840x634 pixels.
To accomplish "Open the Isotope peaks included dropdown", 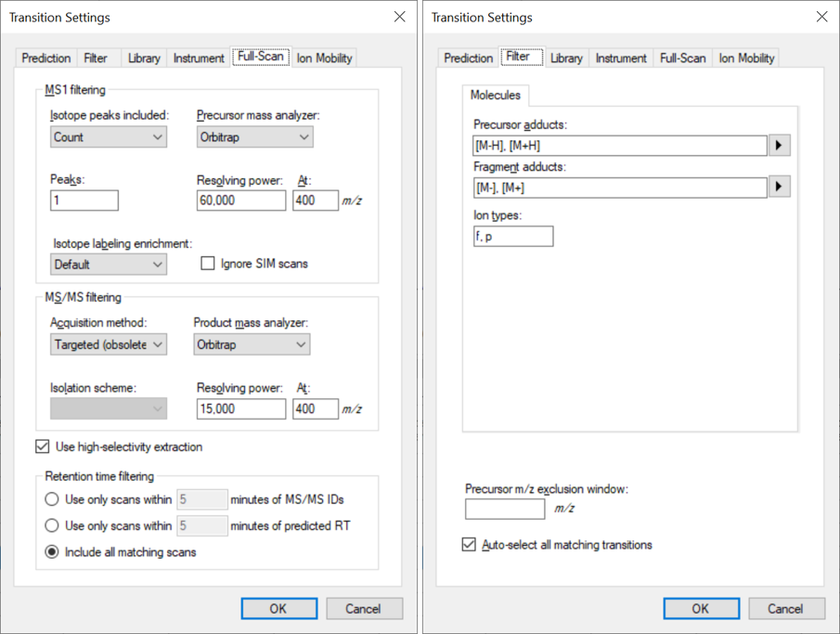I will point(109,136).
